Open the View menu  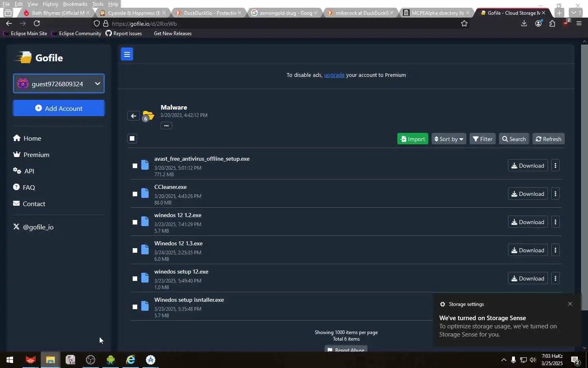(33, 4)
